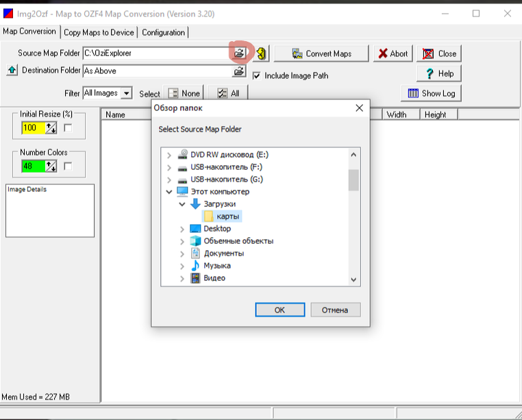Viewport: 522px width, 420px height.
Task: Click the green up-arrow by Destination Folder
Action: [x=12, y=71]
